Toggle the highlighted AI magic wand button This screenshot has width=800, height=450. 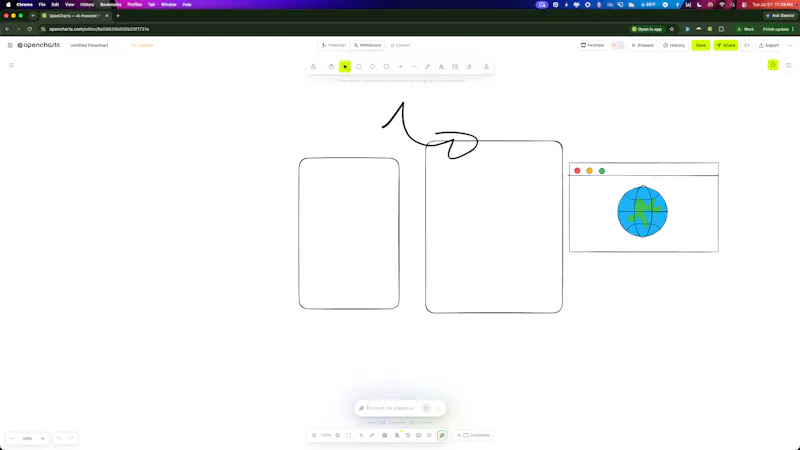point(442,435)
